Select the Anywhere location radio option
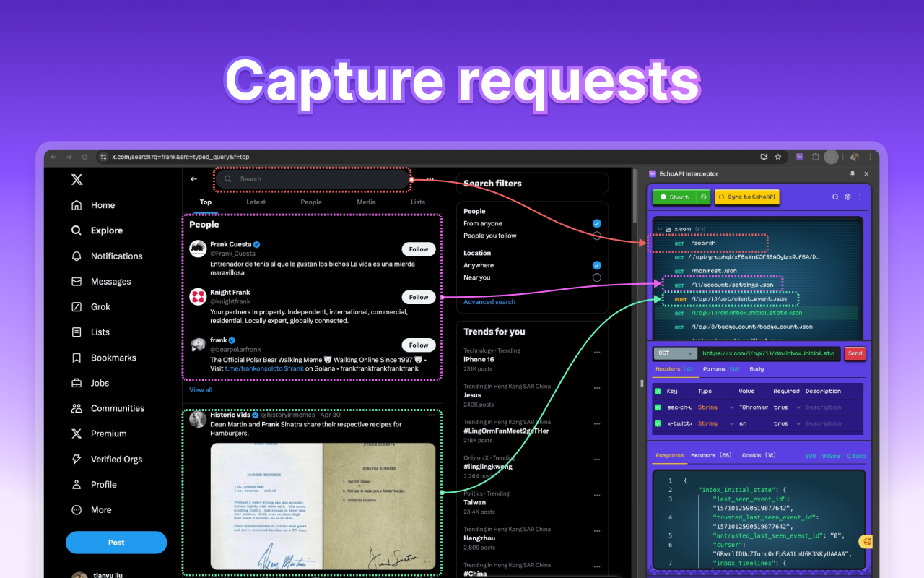This screenshot has height=578, width=924. tap(596, 265)
